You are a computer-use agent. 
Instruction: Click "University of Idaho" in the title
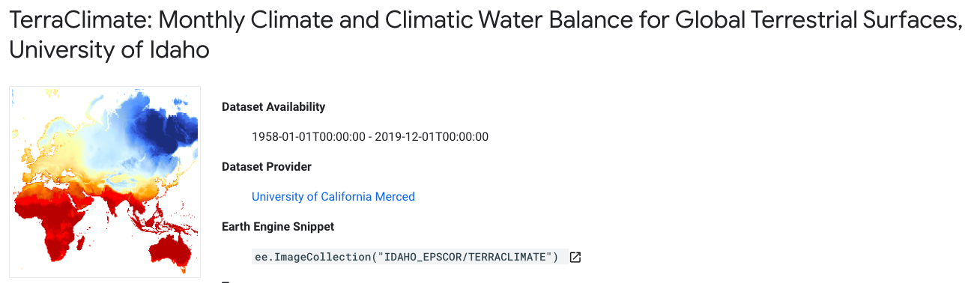coord(109,50)
